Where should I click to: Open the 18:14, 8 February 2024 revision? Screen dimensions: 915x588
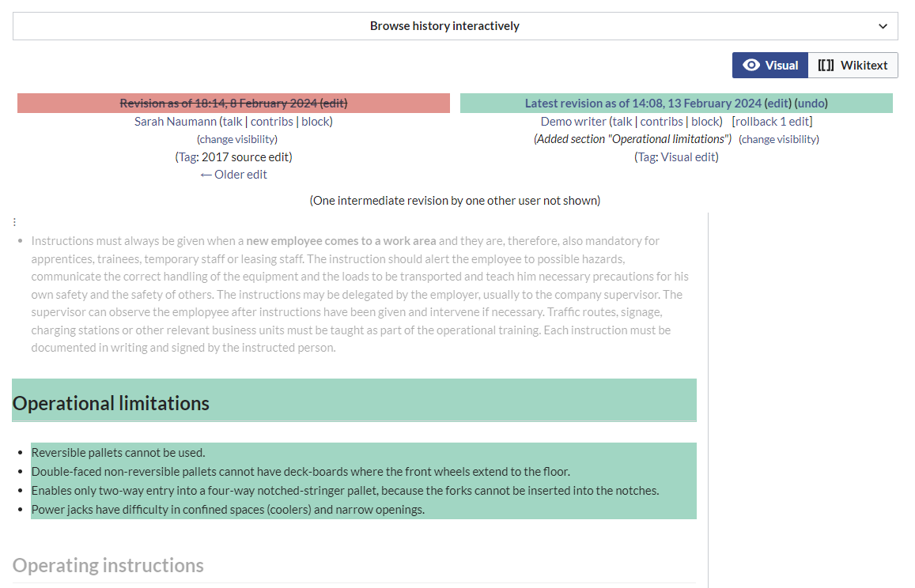coord(218,104)
